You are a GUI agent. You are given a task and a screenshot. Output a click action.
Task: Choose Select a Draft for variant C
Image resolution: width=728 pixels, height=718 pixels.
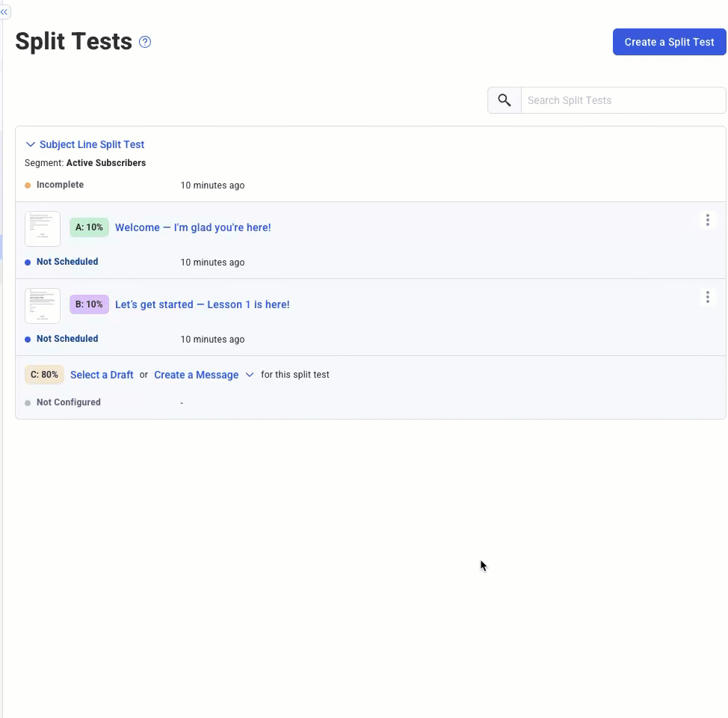point(102,375)
